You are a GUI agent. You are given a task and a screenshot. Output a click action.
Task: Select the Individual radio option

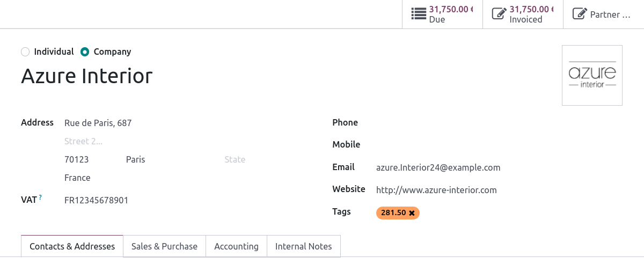[25, 52]
